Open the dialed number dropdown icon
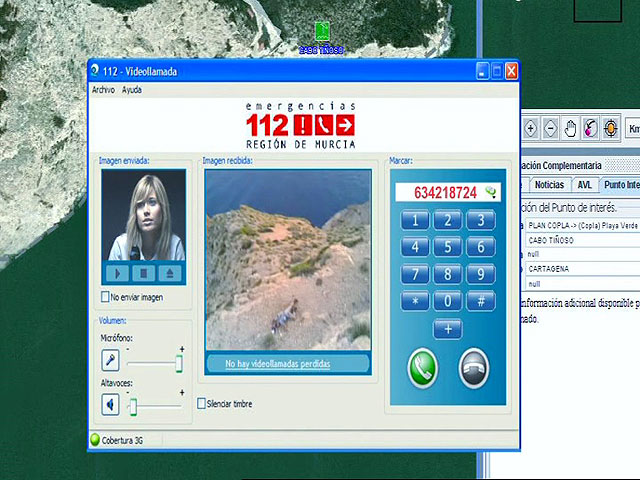This screenshot has width=640, height=480. coord(491,191)
